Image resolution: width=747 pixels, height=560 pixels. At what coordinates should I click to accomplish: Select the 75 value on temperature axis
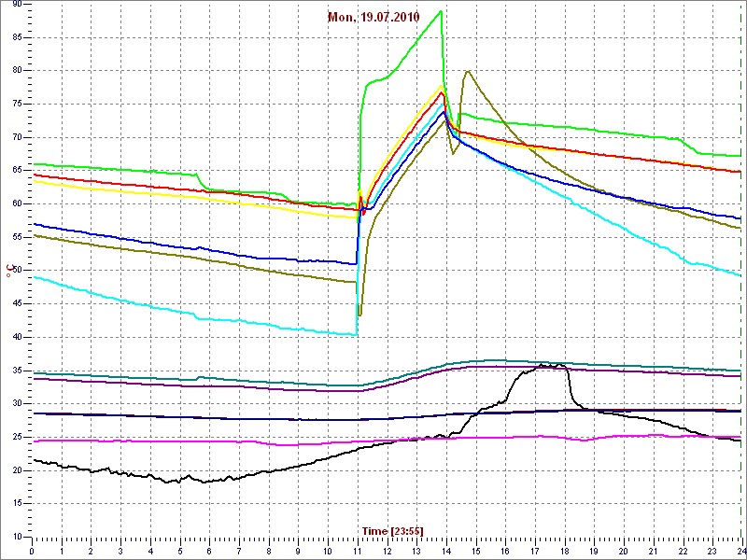click(x=17, y=105)
